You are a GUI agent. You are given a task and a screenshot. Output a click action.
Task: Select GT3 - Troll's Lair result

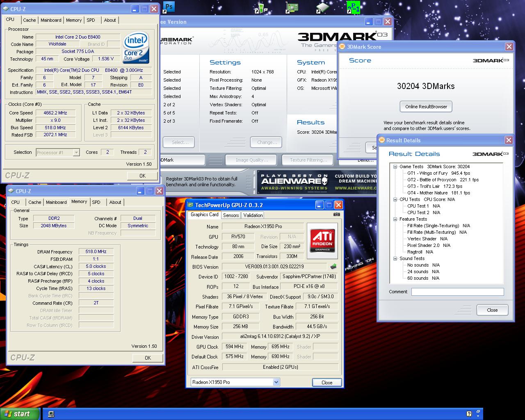[434, 186]
